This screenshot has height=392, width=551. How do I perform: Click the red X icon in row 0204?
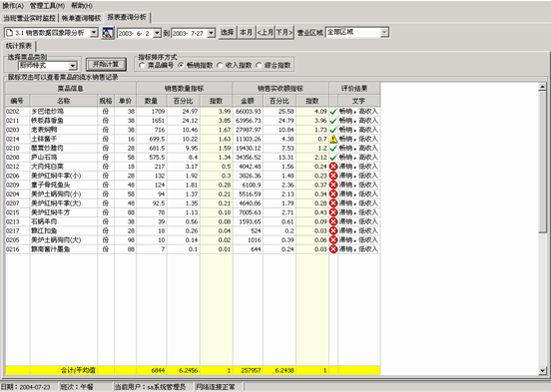333,194
